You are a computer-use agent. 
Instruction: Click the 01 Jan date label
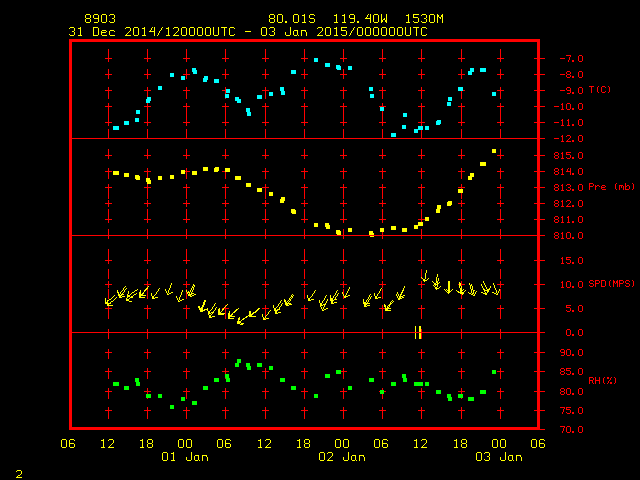tap(185, 457)
